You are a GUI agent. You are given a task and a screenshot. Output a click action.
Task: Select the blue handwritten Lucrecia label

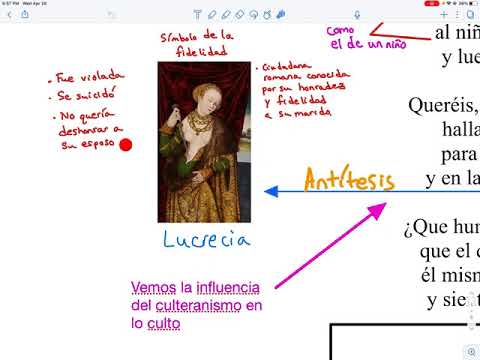pyautogui.click(x=207, y=239)
